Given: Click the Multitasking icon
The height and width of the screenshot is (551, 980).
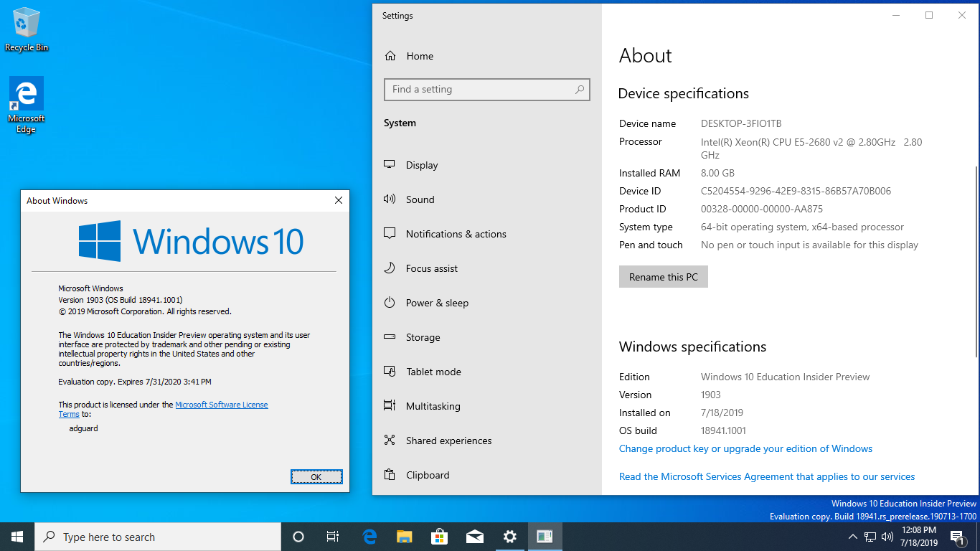Looking at the screenshot, I should coord(390,406).
